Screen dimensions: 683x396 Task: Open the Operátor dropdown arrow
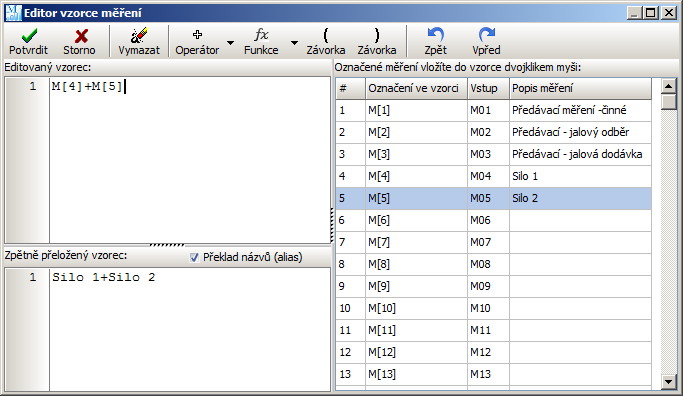230,42
